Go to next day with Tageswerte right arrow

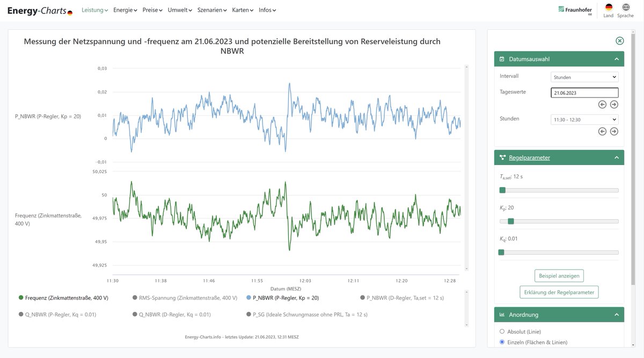614,105
